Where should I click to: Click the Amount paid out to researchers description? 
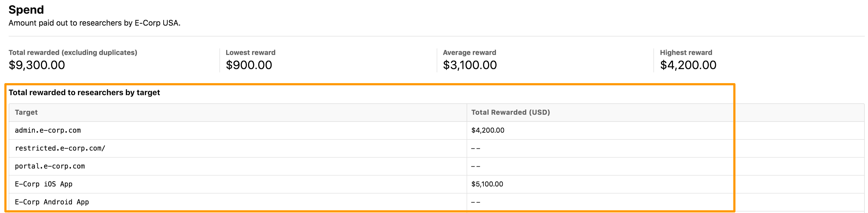click(x=94, y=23)
